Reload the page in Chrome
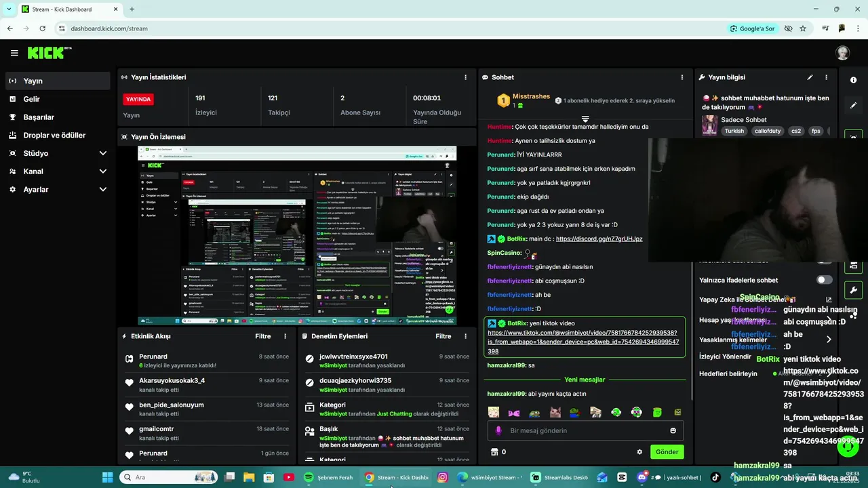The height and width of the screenshot is (488, 868). pos(42,28)
